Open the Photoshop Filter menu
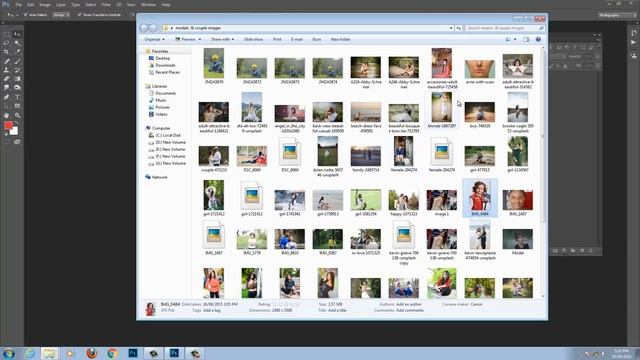This screenshot has width=640, height=360. [106, 4]
